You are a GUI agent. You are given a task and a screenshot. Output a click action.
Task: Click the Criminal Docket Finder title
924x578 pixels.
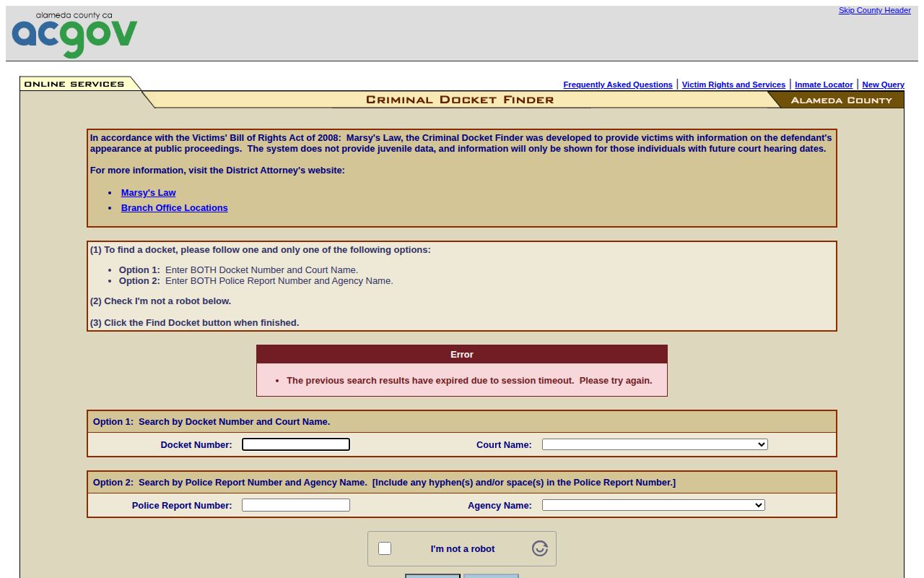[460, 100]
